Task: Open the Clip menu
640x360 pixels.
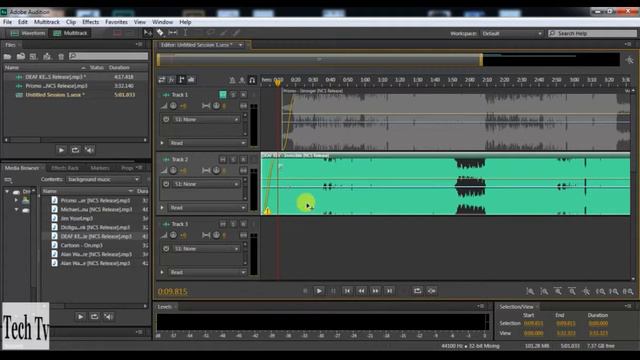Action: [x=71, y=22]
